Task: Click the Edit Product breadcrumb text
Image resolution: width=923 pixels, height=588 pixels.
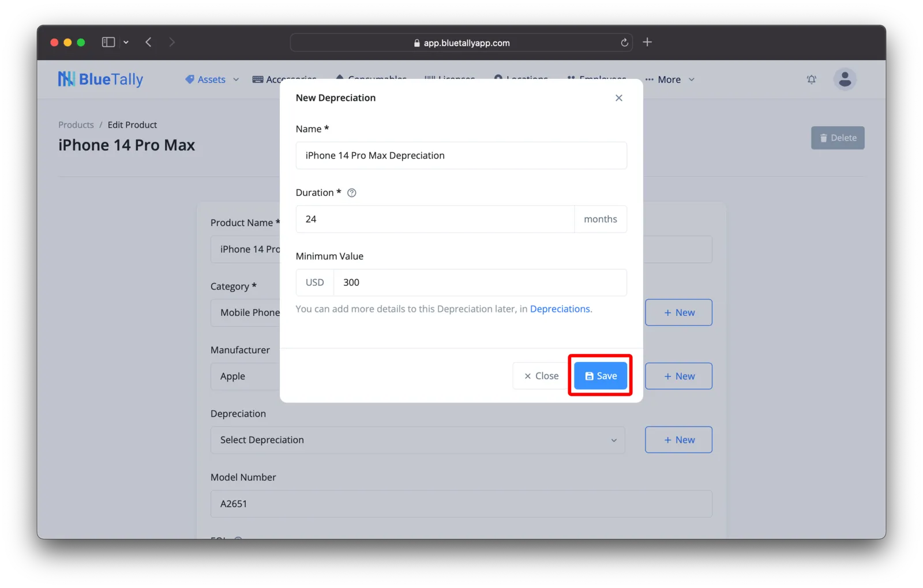Action: [132, 125]
